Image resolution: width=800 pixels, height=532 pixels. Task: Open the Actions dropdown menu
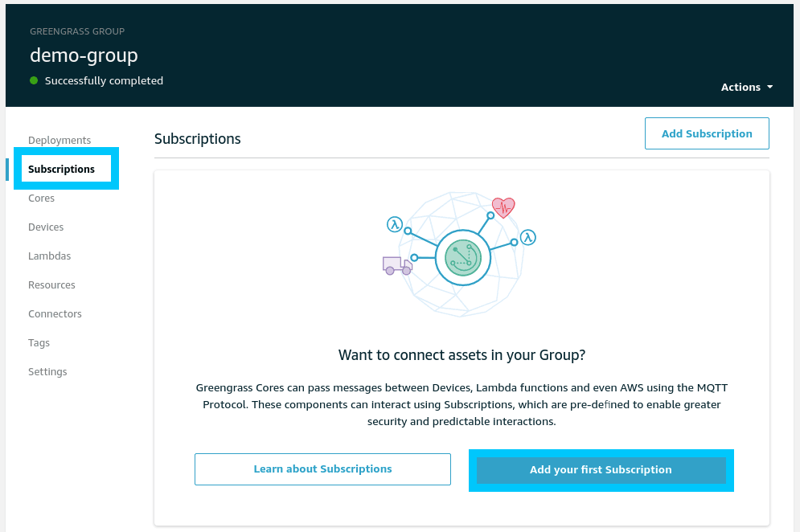point(747,87)
